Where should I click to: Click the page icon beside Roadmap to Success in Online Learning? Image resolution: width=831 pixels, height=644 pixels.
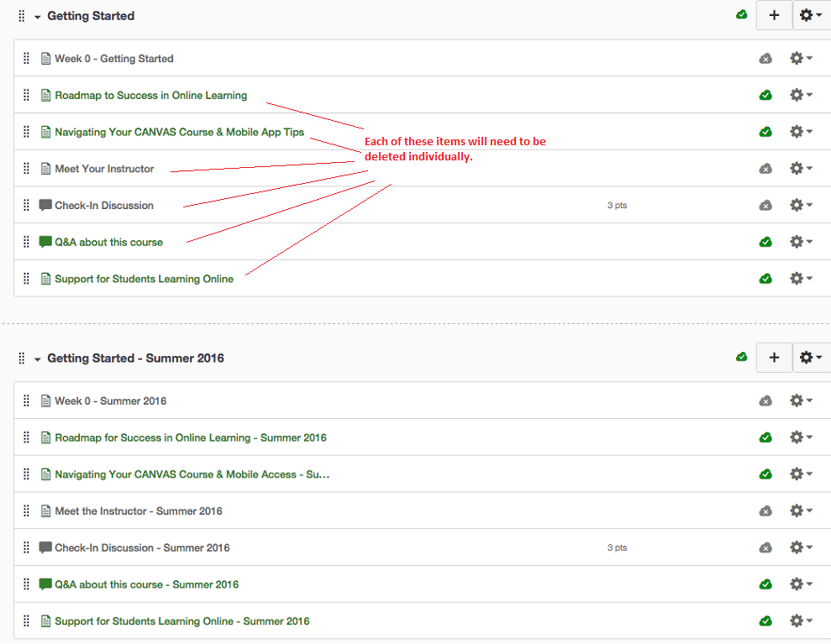point(45,95)
